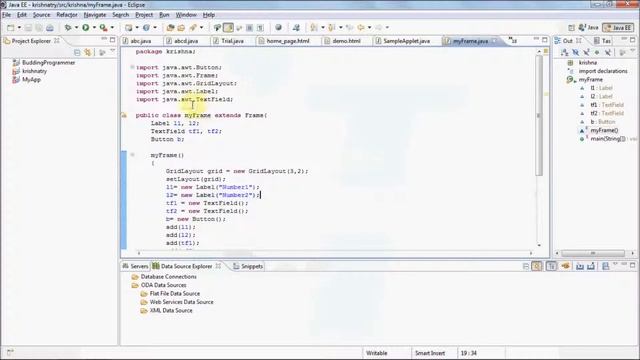Show hidden editor tabs list
This screenshot has width=640, height=360.
(513, 40)
